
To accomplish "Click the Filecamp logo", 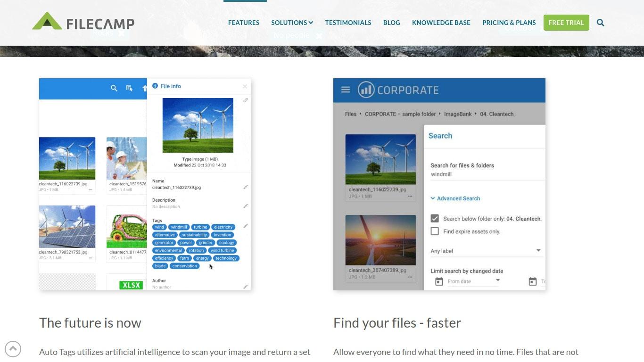I will 83,22.
